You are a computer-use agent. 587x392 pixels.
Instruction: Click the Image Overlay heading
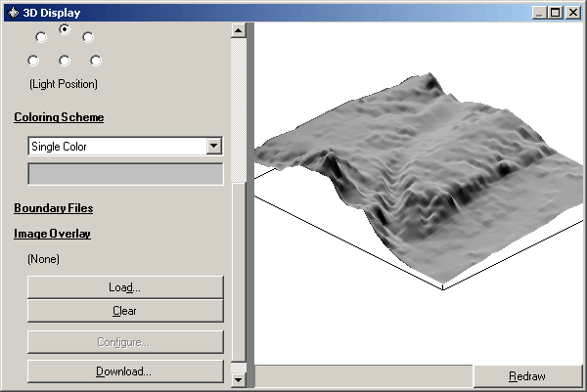point(52,234)
